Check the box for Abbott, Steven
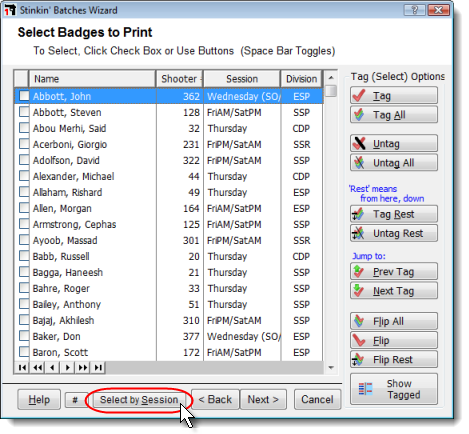This screenshot has width=469, height=434. (x=24, y=112)
